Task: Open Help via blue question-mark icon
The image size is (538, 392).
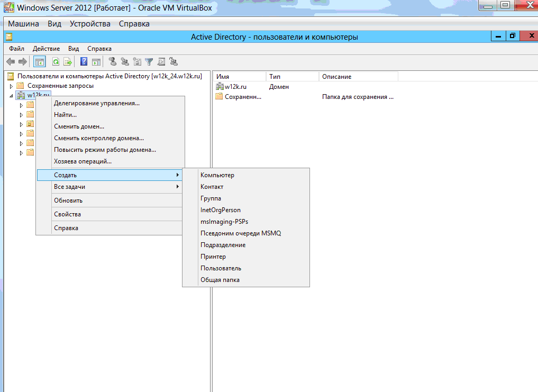Action: coord(84,62)
